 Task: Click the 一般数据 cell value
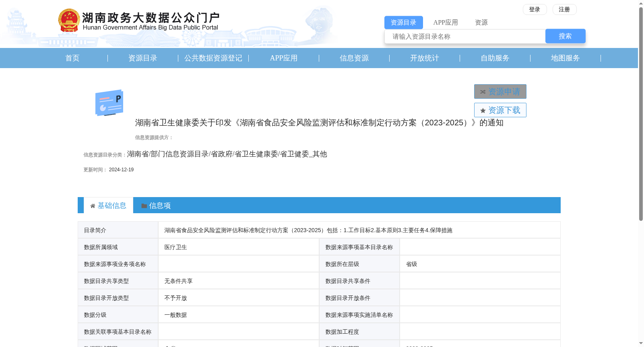pos(175,315)
